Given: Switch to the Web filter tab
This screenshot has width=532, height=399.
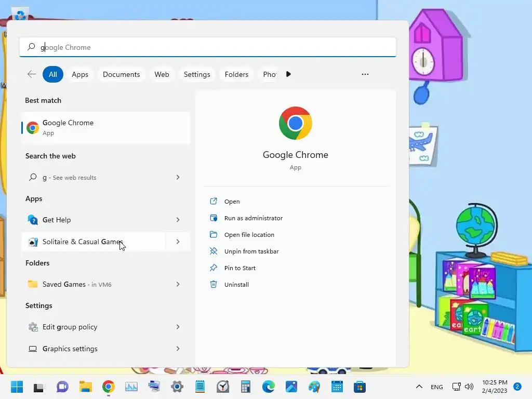Looking at the screenshot, I should tap(162, 74).
